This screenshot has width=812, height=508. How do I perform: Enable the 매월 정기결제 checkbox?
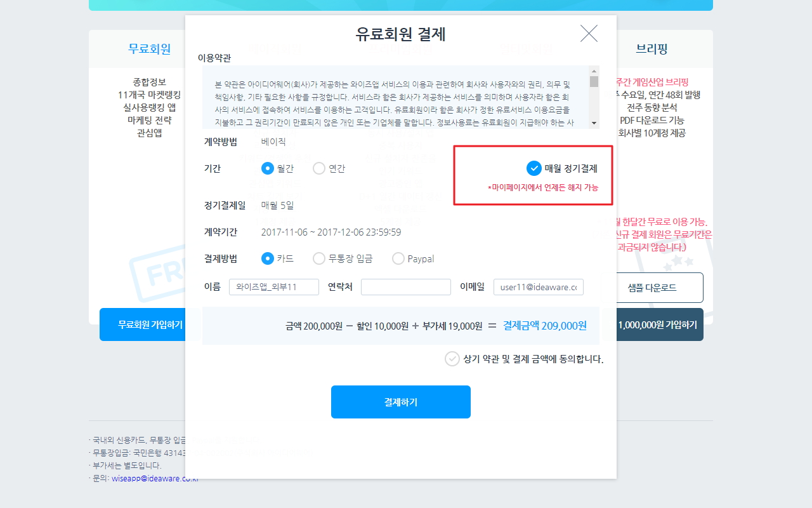pos(532,169)
